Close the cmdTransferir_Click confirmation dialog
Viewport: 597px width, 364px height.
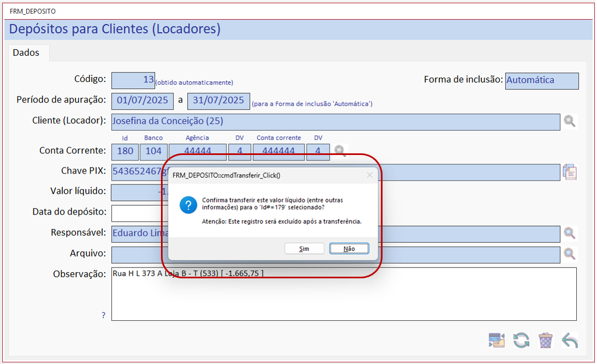coord(369,175)
